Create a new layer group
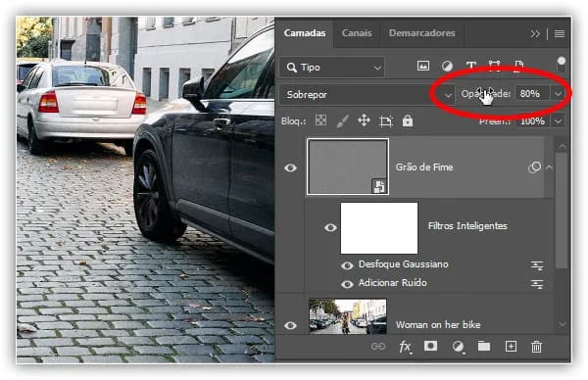The height and width of the screenshot is (380, 588). pos(484,347)
